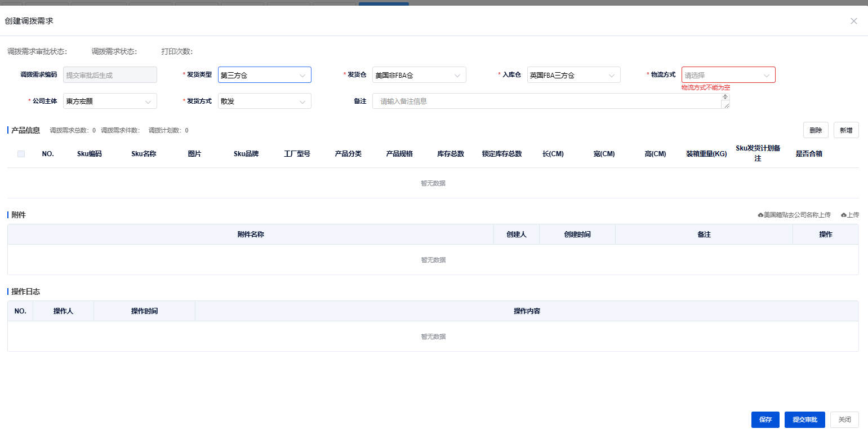Click the 提交审批 button
This screenshot has width=868, height=433.
[804, 419]
